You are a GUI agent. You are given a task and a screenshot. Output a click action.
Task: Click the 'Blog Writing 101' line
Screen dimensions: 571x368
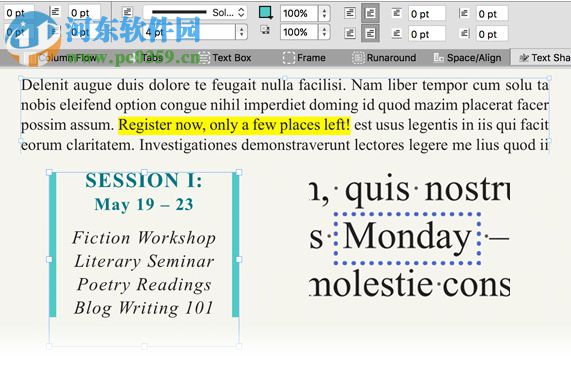(143, 308)
